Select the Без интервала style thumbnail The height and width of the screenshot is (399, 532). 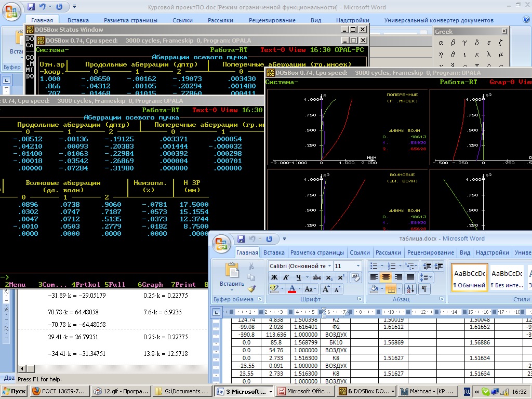[507, 278]
